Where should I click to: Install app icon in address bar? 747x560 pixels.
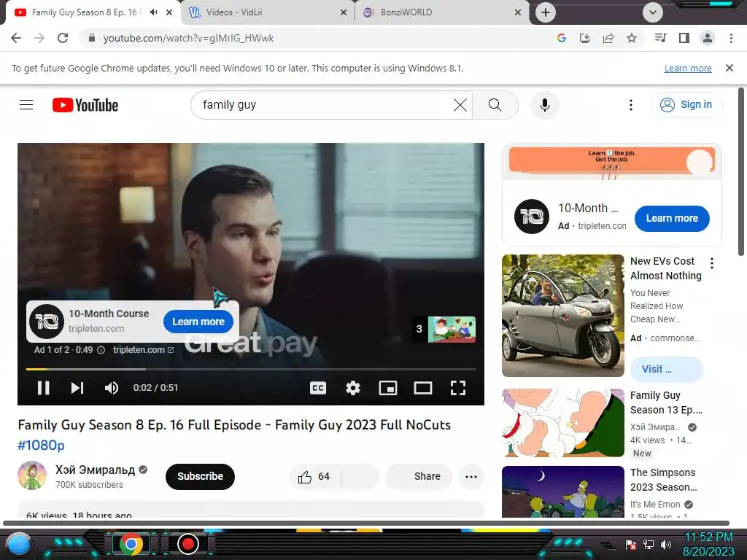584,38
